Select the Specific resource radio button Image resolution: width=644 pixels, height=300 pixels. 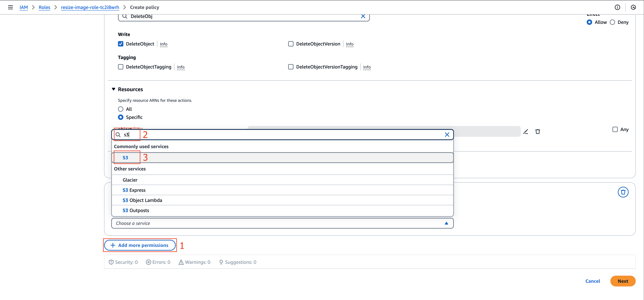click(x=121, y=117)
